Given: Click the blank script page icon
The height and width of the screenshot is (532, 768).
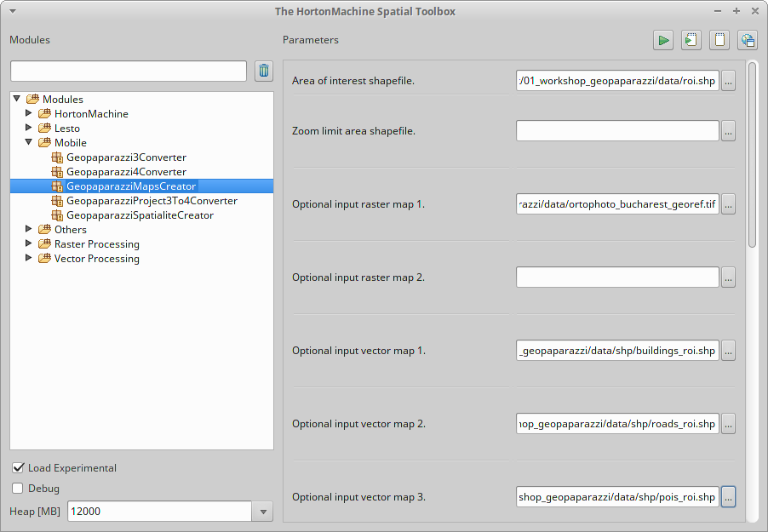Looking at the screenshot, I should click(719, 40).
